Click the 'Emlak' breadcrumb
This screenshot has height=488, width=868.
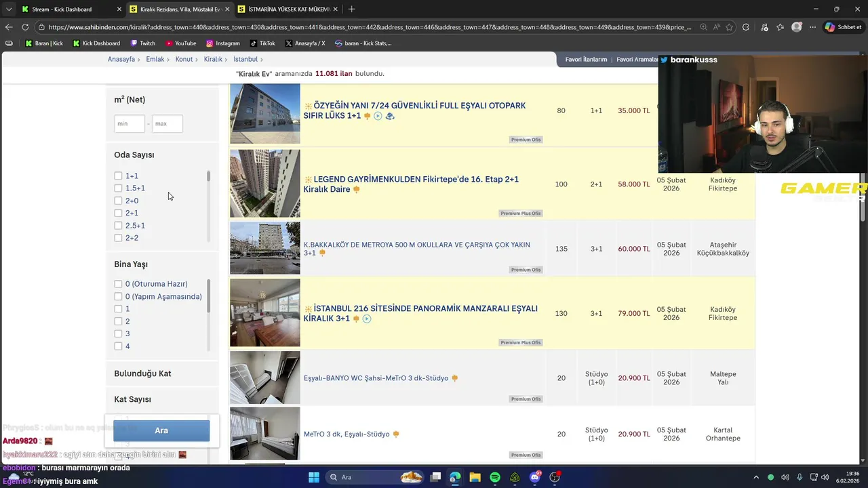point(155,60)
